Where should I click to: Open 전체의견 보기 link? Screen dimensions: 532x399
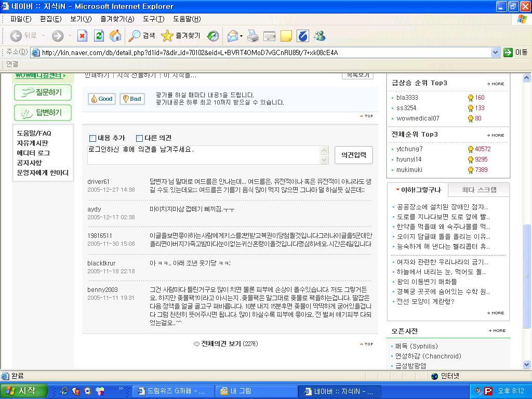click(229, 343)
